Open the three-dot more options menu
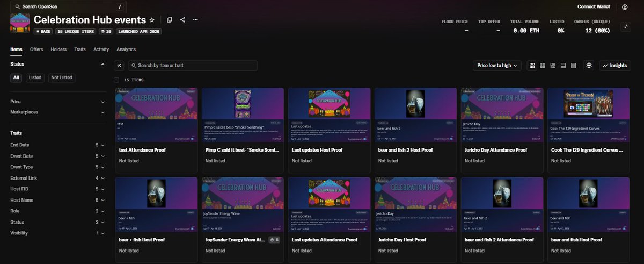Image resolution: width=644 pixels, height=264 pixels. [195, 20]
